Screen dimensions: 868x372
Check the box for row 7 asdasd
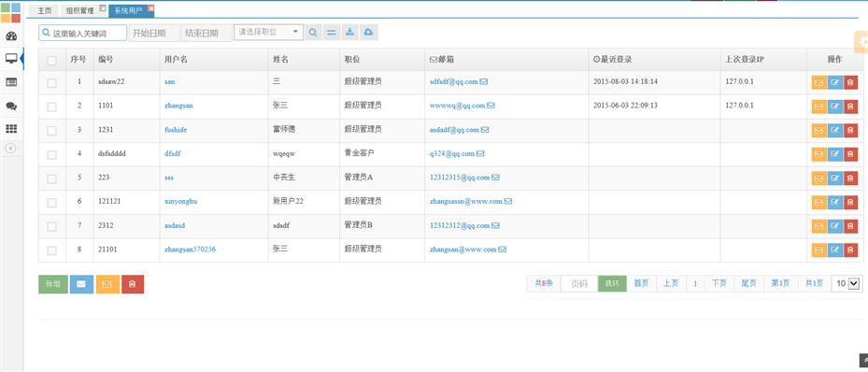tap(52, 226)
